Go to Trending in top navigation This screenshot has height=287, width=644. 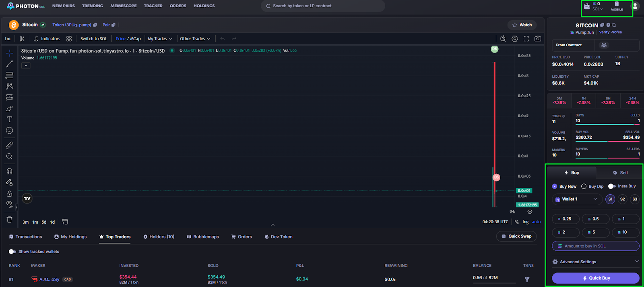click(93, 6)
